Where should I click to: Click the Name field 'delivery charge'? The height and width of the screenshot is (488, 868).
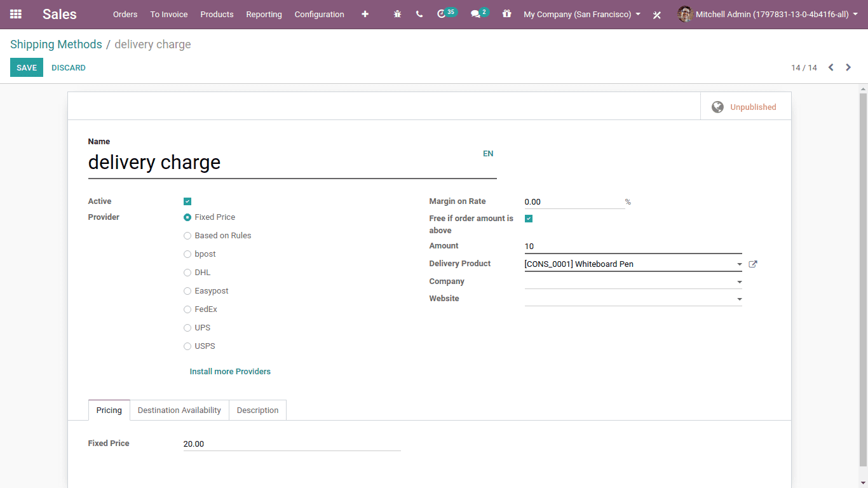pos(292,163)
